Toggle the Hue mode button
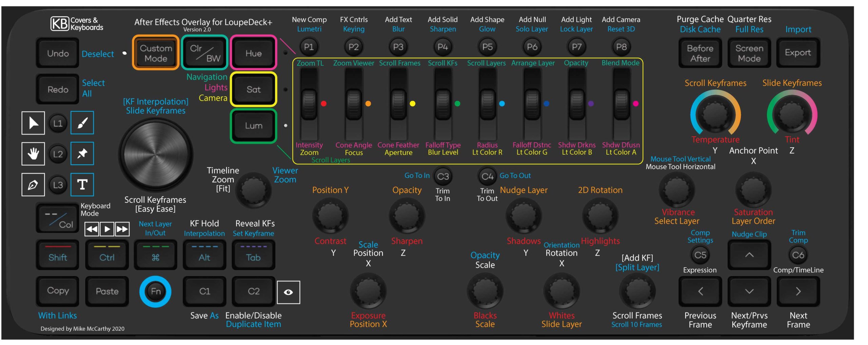 [253, 53]
